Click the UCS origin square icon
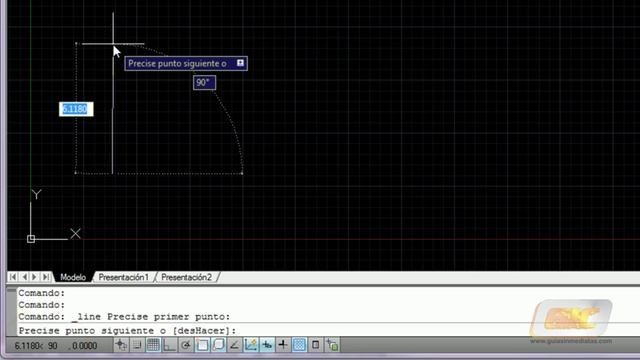 [31, 239]
